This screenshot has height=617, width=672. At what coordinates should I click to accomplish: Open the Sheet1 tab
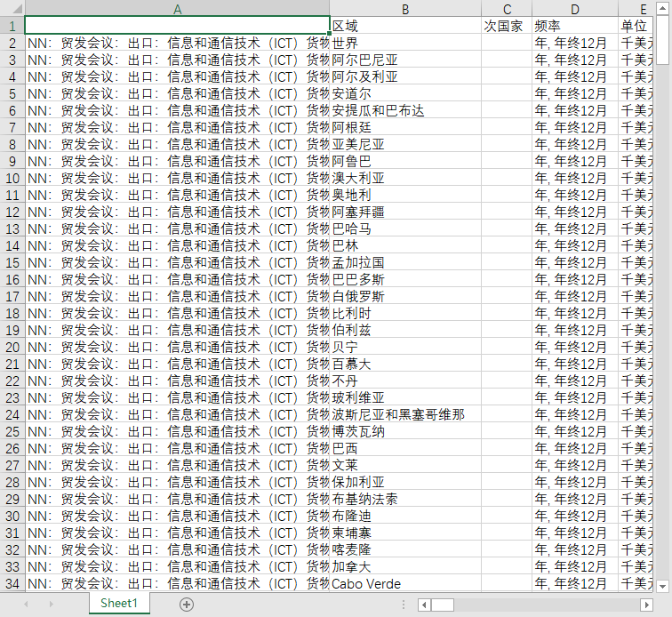pyautogui.click(x=119, y=604)
